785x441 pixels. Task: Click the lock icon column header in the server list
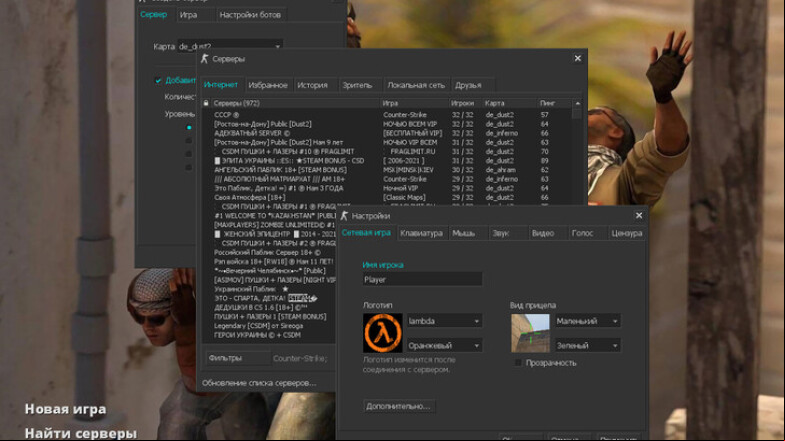tap(206, 103)
